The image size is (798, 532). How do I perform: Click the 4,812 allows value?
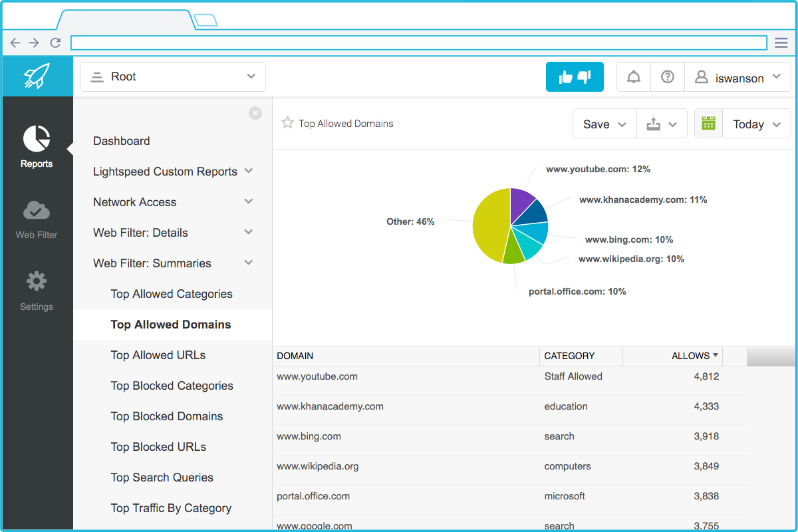point(706,376)
